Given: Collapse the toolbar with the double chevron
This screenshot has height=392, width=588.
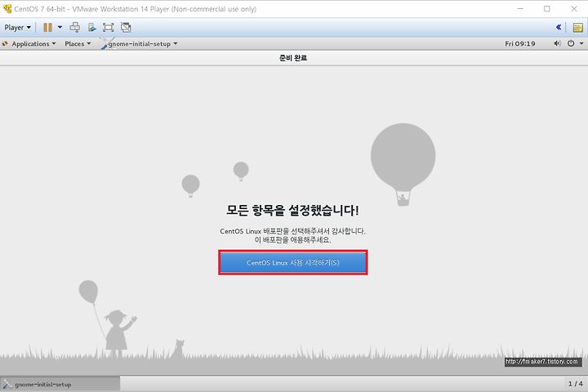Looking at the screenshot, I should 559,27.
